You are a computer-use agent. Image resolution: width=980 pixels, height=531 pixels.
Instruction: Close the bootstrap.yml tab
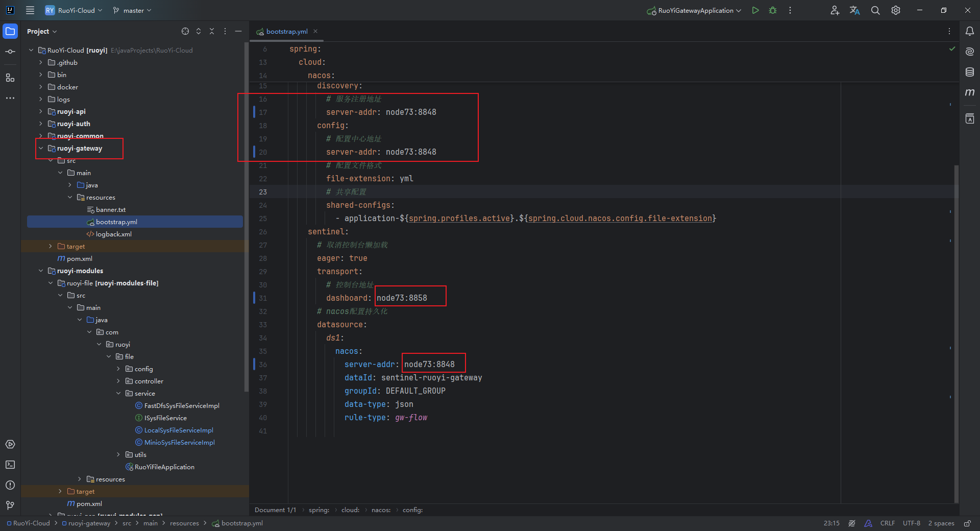315,31
